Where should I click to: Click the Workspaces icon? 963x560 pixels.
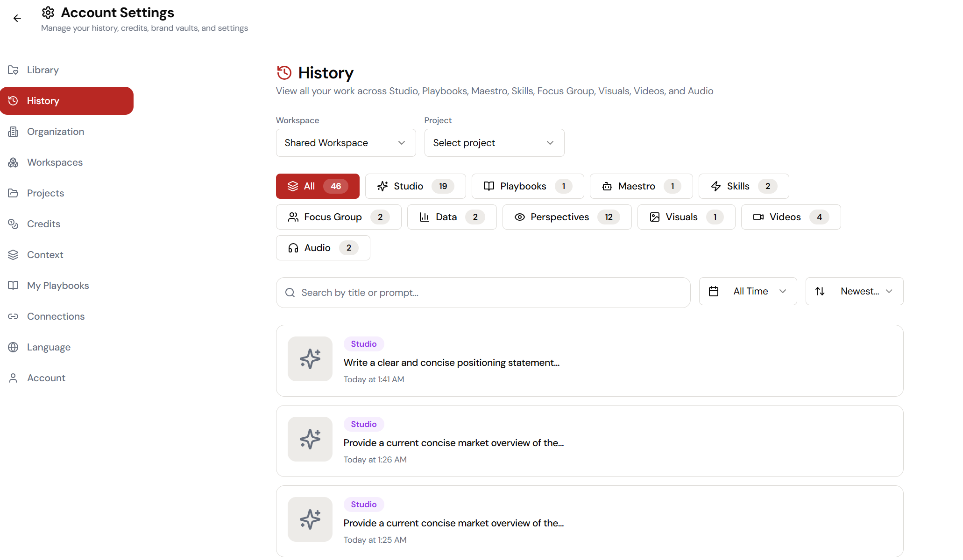coord(13,162)
